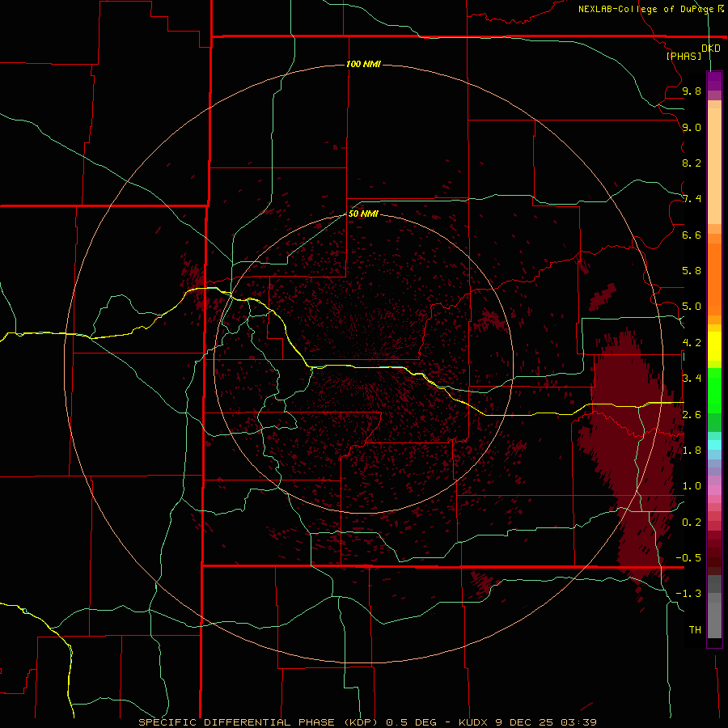Select the 9.8 value on the scale
Image resolution: width=728 pixels, height=728 pixels.
[692, 91]
